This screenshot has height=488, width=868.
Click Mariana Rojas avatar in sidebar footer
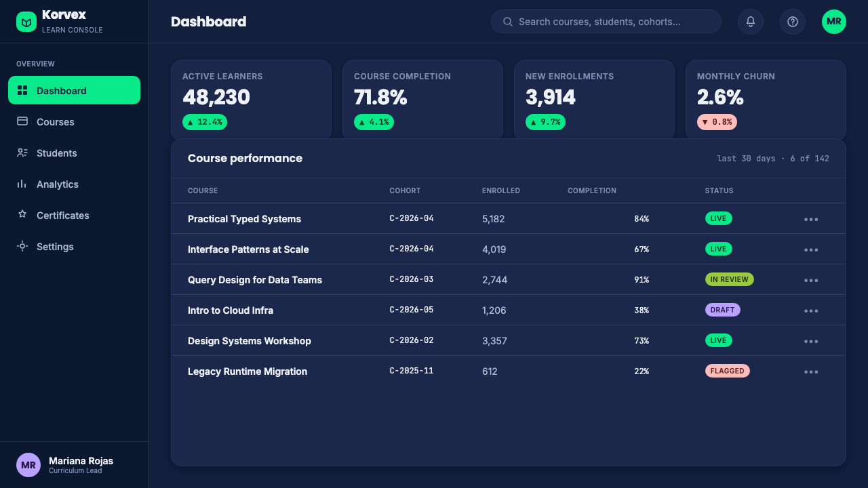point(28,465)
